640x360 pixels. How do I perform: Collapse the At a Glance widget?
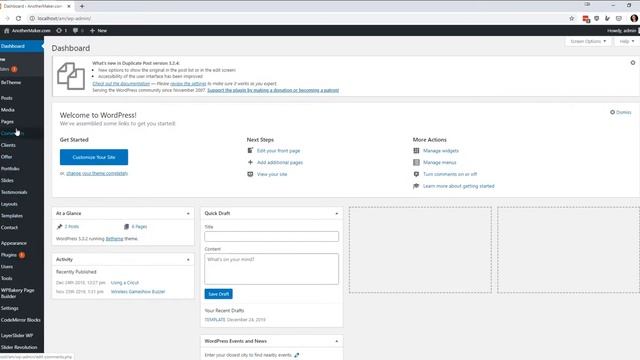188,213
